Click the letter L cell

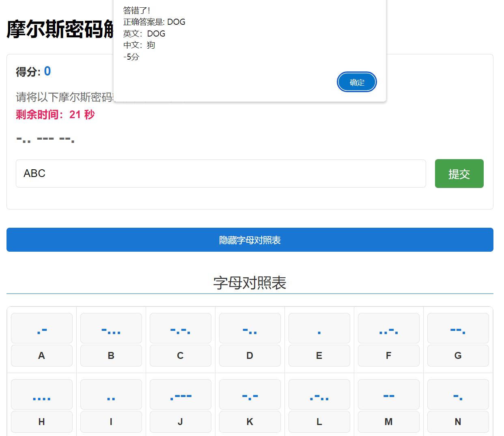tap(319, 422)
